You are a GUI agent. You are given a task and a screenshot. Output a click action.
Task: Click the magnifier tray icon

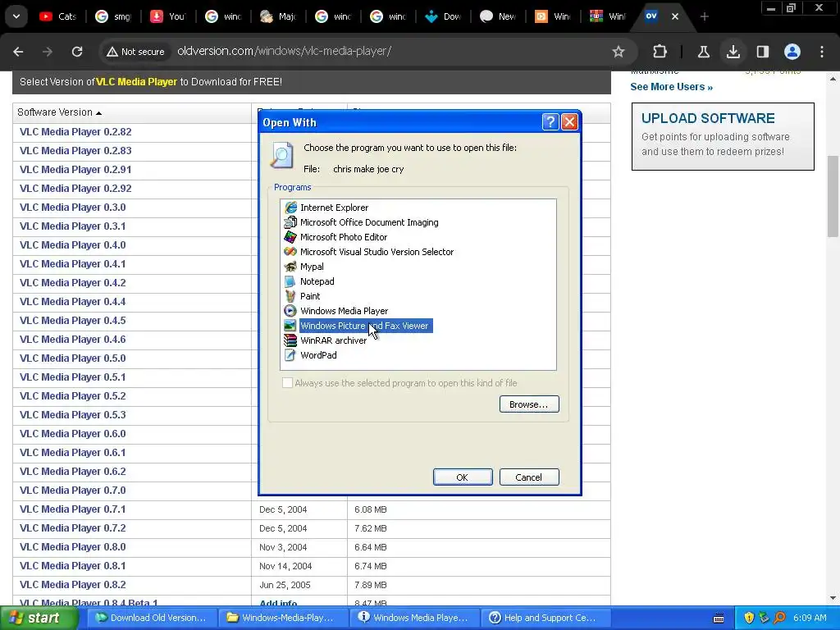[779, 619]
